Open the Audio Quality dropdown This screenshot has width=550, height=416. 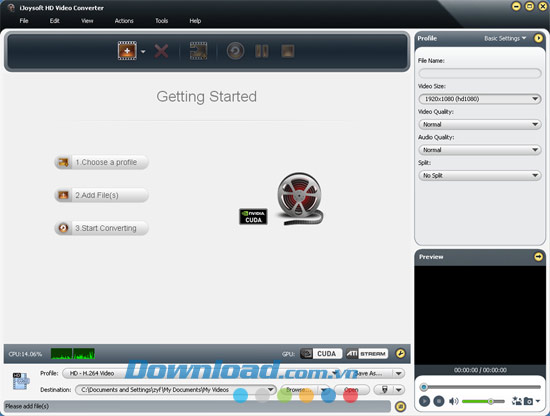(x=479, y=150)
